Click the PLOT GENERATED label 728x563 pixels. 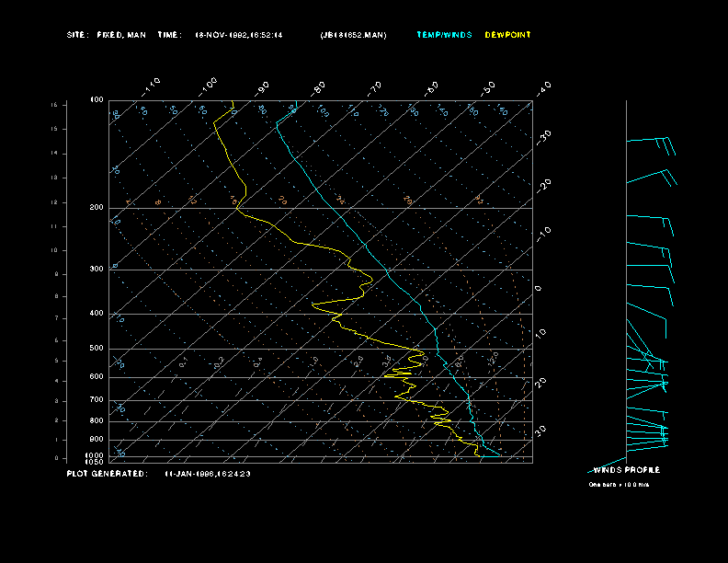(x=106, y=474)
